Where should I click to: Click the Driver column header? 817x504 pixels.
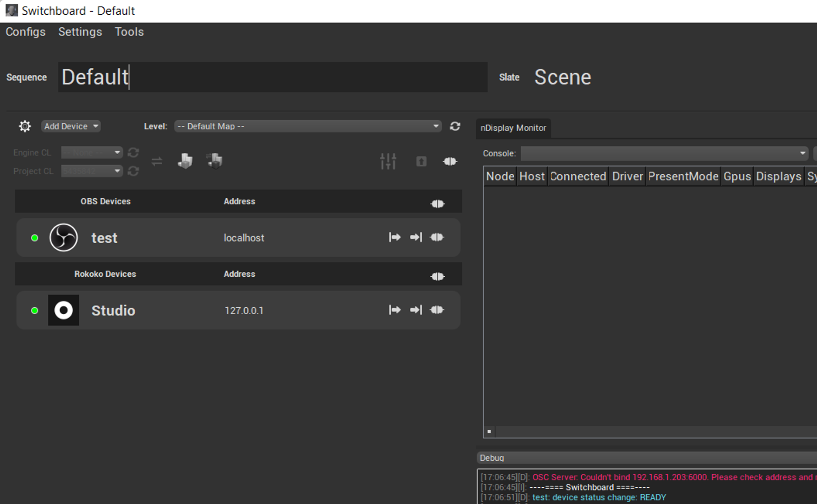[x=627, y=176]
